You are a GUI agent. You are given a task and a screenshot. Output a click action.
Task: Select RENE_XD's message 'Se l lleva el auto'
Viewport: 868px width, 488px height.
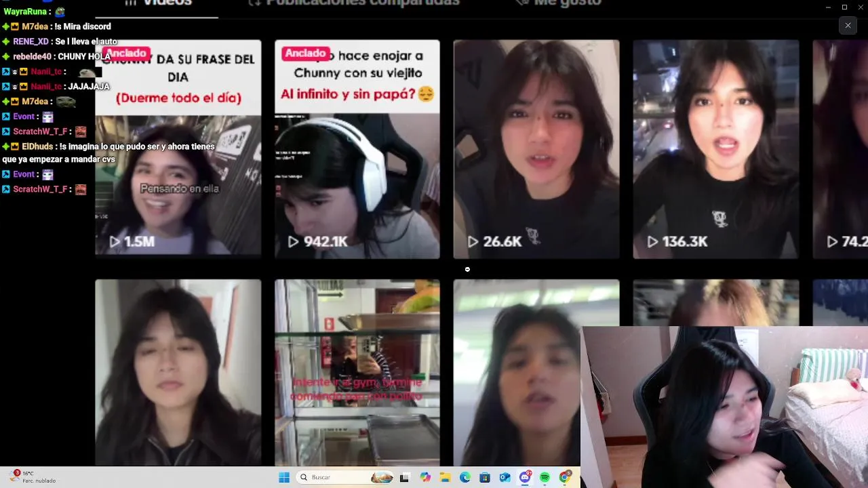click(x=86, y=41)
